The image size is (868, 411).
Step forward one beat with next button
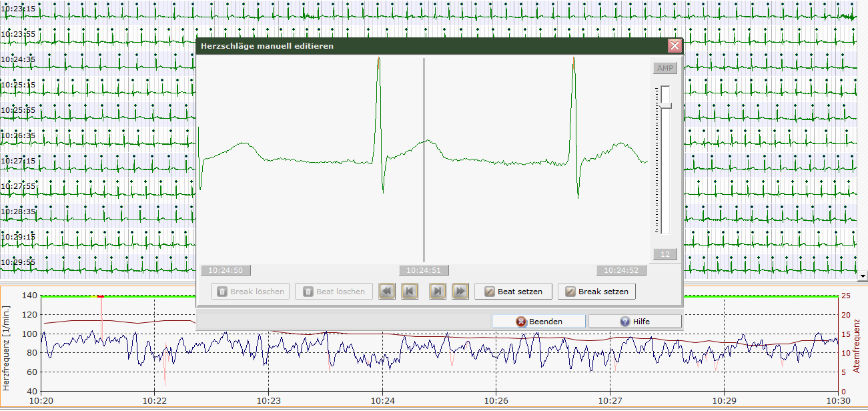click(438, 292)
